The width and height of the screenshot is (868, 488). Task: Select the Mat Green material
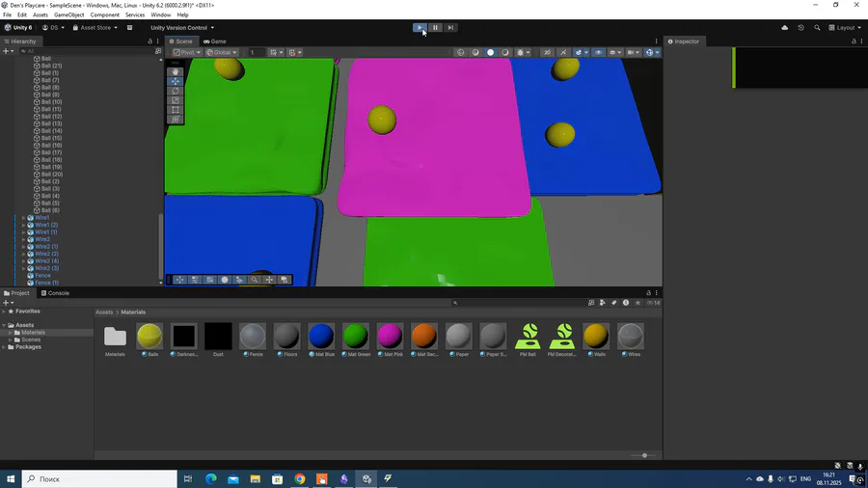(x=355, y=340)
